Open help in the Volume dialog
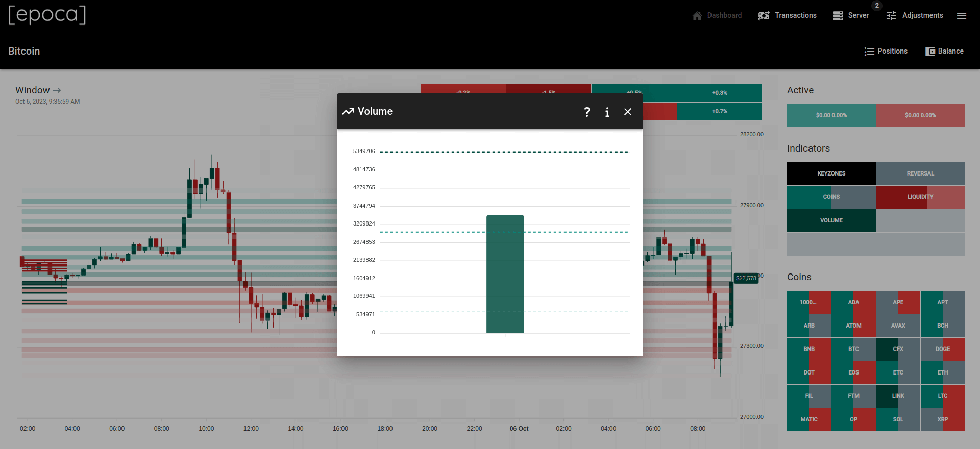Viewport: 980px width, 449px height. (587, 112)
